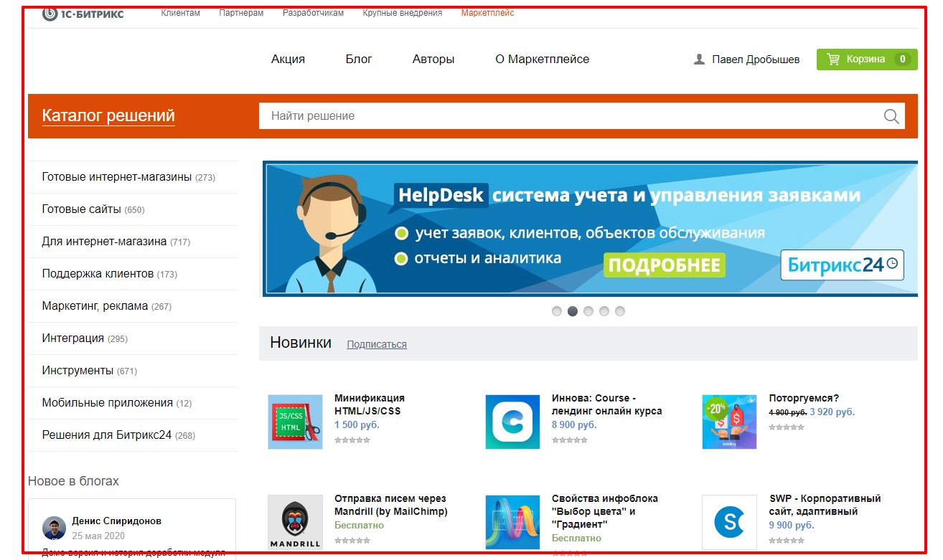943x560 pixels.
Task: Open the Крупные внедрения menu item
Action: (403, 13)
